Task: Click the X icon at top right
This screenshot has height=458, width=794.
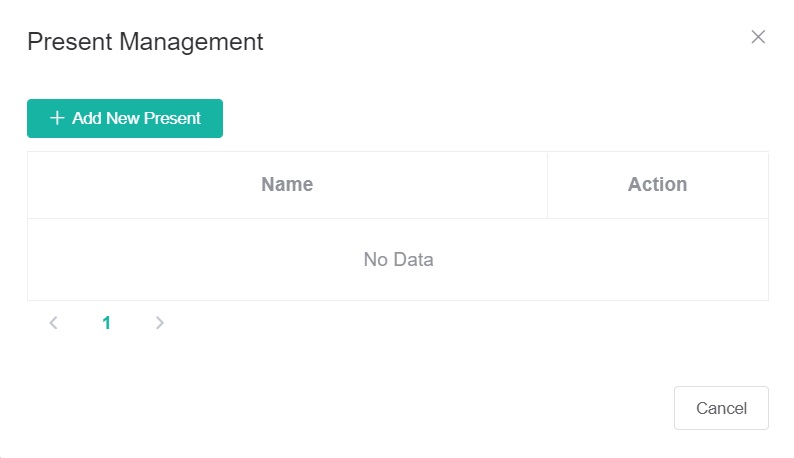Action: click(x=758, y=37)
